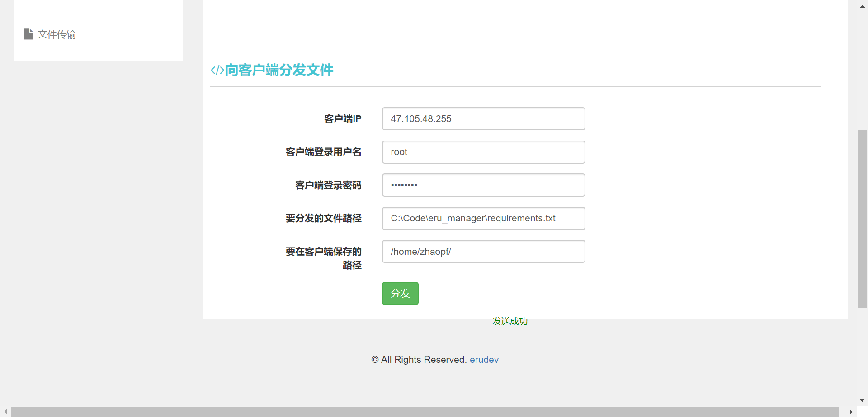The height and width of the screenshot is (417, 868).
Task: Click the vertical scrollbar up arrow
Action: coord(862,6)
